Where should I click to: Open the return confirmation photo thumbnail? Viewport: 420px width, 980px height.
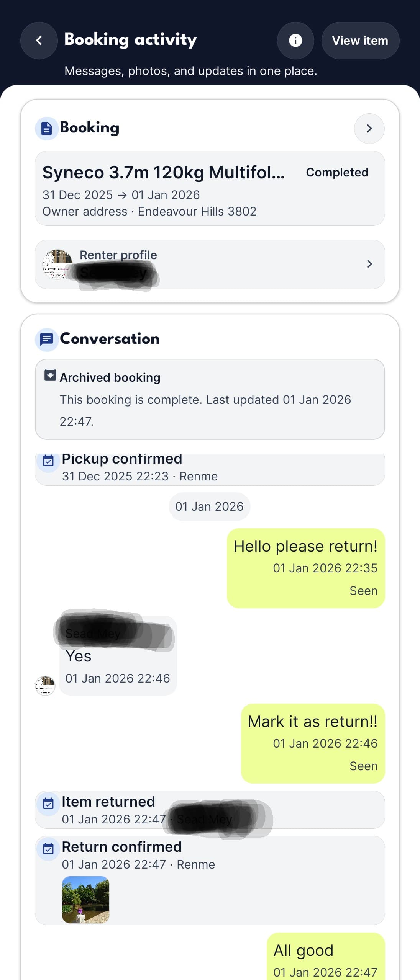[85, 900]
